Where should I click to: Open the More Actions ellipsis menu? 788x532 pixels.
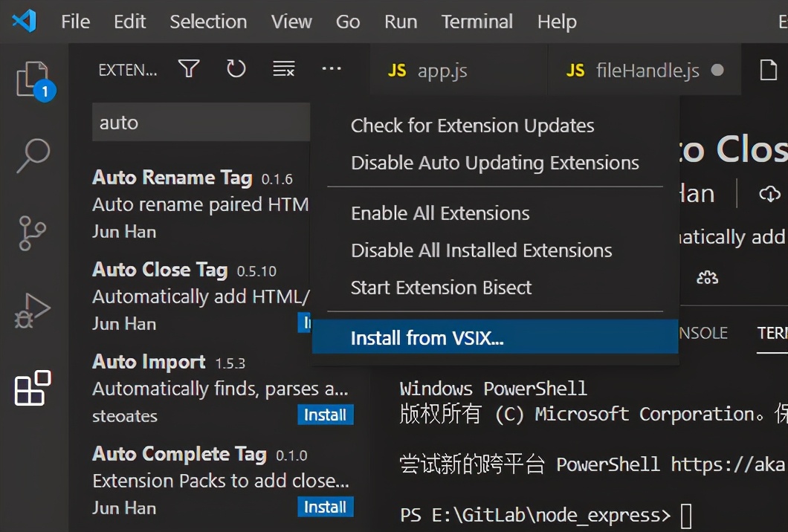[332, 68]
